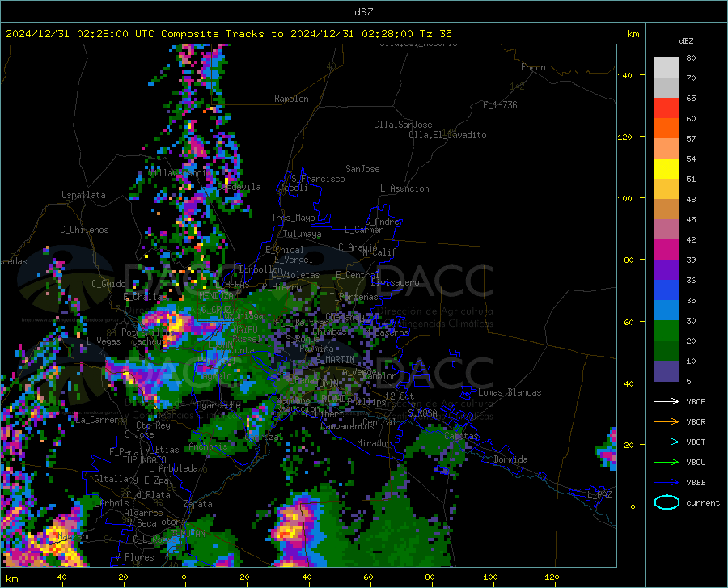Pick the bright yellow 51-54 dBZ swatch
The image size is (728, 588).
click(x=667, y=169)
